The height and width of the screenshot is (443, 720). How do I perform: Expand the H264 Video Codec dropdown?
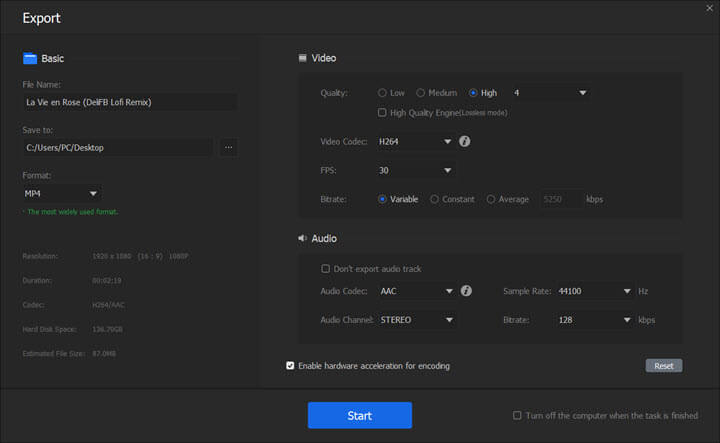(x=416, y=142)
